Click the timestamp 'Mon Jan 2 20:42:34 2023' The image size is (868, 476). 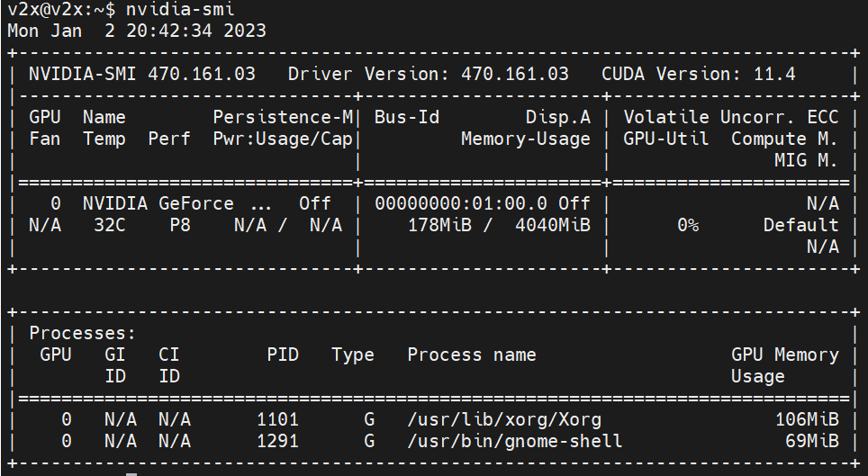pos(137,31)
